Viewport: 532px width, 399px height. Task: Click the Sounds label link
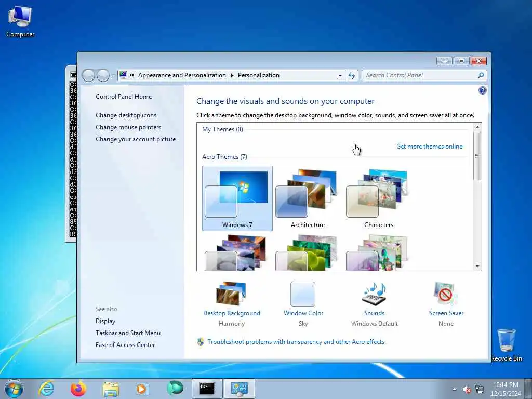click(x=374, y=313)
